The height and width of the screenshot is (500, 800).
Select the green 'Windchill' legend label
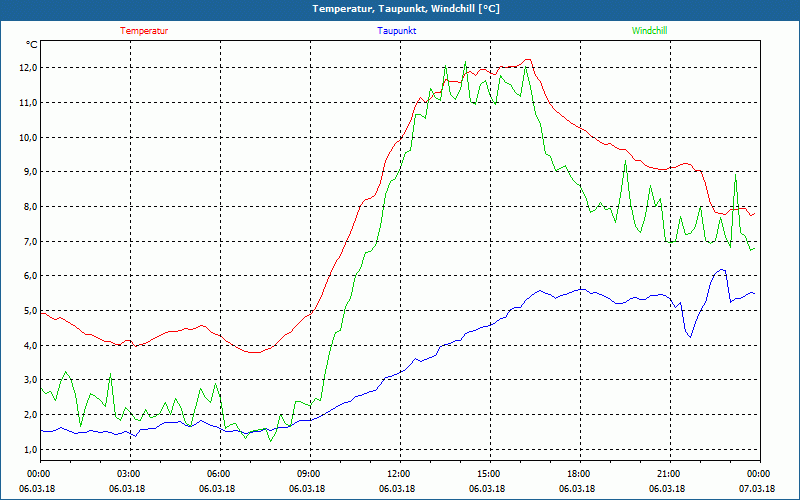[x=649, y=31]
